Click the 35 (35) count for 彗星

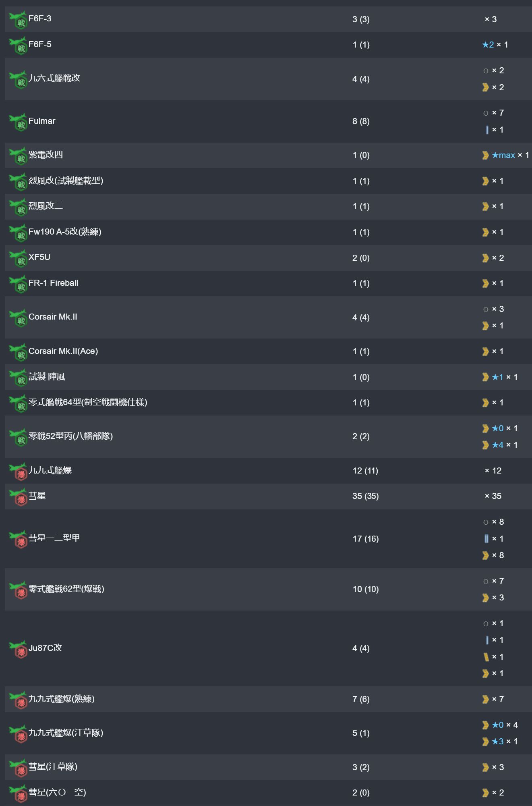(x=366, y=496)
